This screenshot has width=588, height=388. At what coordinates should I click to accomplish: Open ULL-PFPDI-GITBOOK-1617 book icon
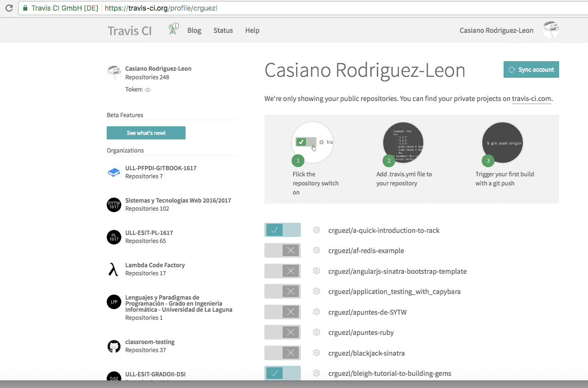point(114,172)
